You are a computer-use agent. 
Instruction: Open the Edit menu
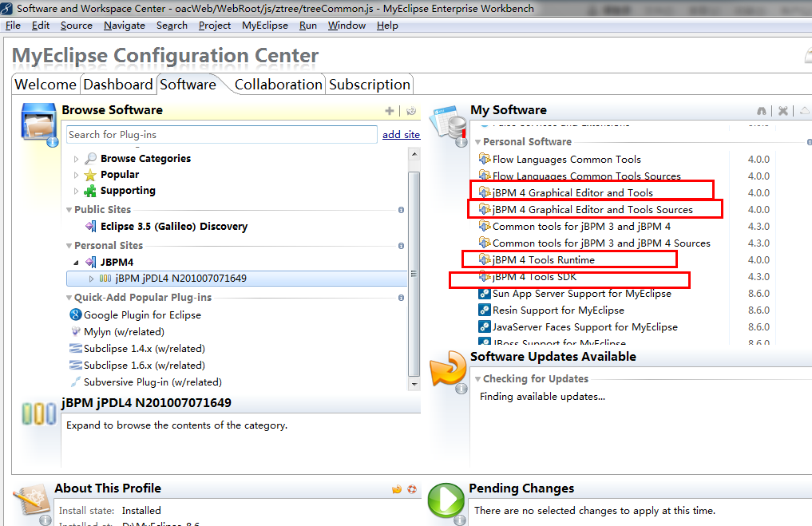41,26
